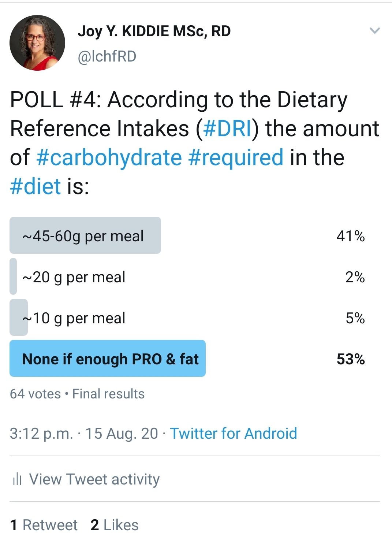Tap the 3:12 p.m. 15 Aug. 20 timestamp

point(84,434)
